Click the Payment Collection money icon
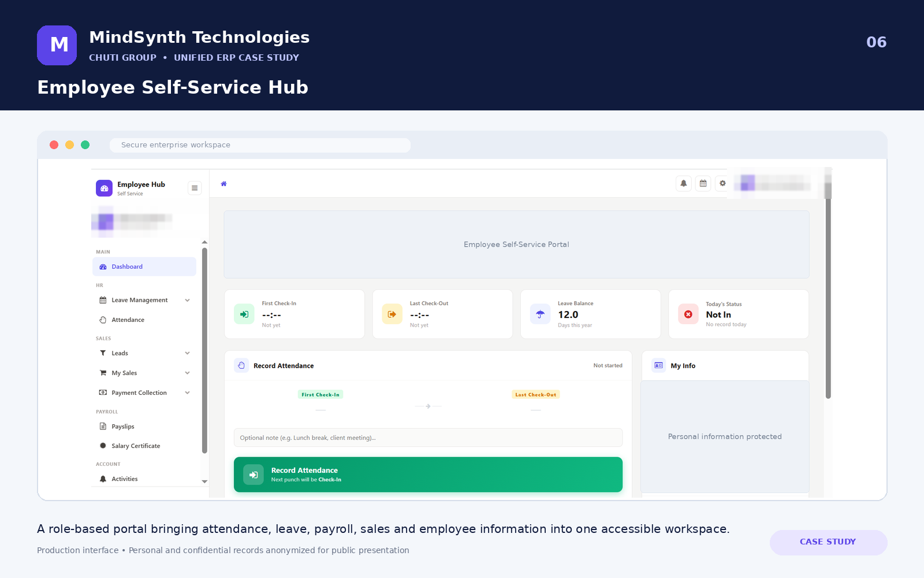Screen dimensions: 924x578 [x=103, y=393]
